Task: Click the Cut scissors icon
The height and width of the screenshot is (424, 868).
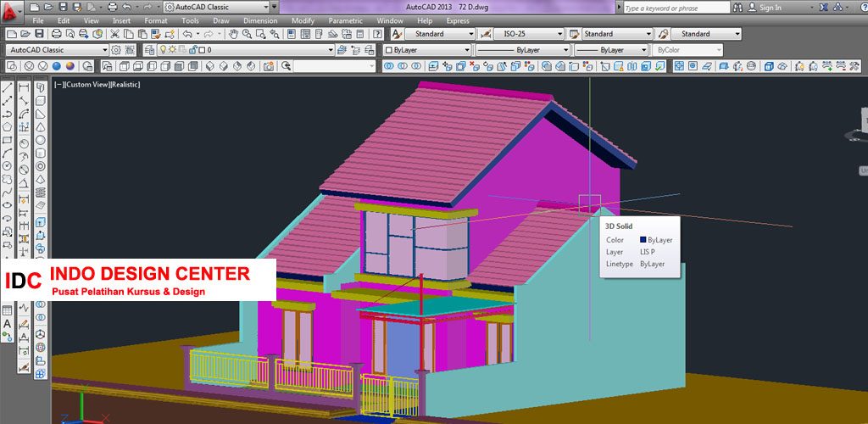Action: coord(114,34)
